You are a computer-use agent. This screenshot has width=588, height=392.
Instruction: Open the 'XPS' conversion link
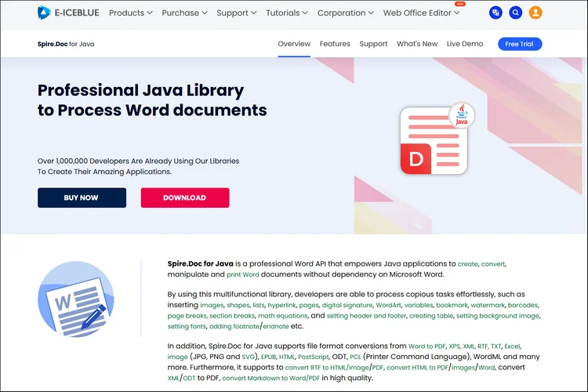pos(454,347)
